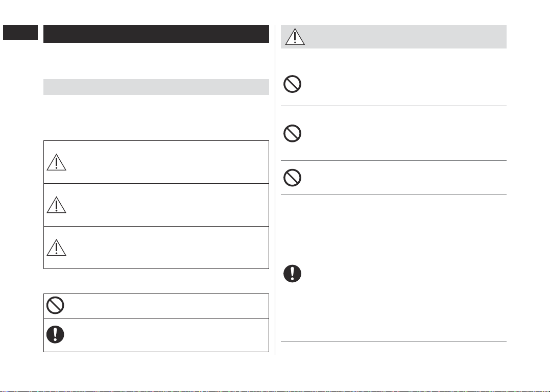Click the prohibition symbol in the lower-left table

pyautogui.click(x=56, y=305)
